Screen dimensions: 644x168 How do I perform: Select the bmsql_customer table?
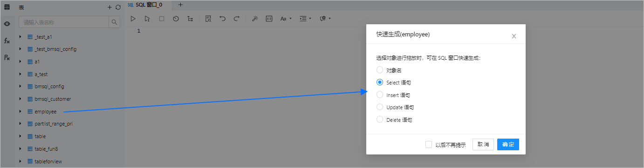pyautogui.click(x=53, y=99)
